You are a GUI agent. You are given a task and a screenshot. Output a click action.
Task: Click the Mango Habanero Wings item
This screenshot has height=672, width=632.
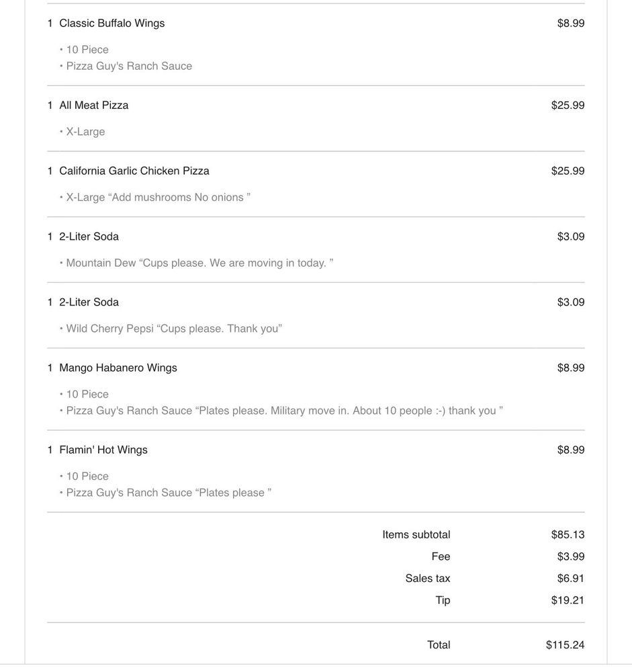coord(118,368)
